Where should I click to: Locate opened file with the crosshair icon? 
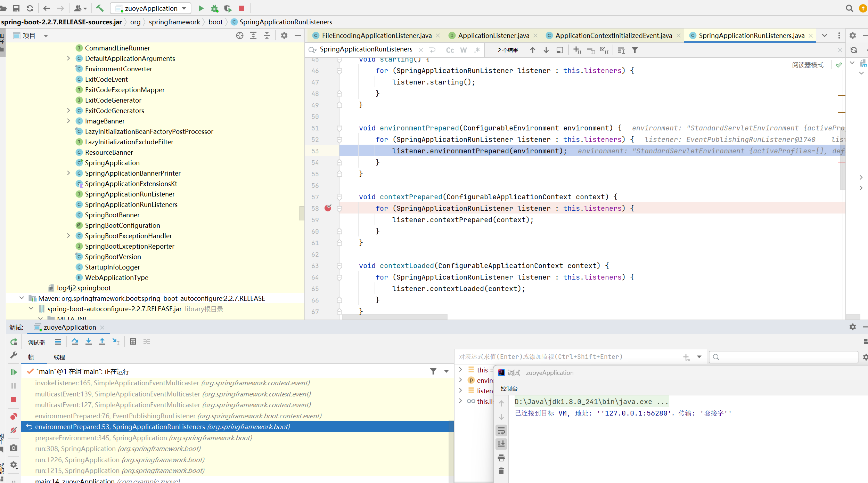click(x=240, y=35)
